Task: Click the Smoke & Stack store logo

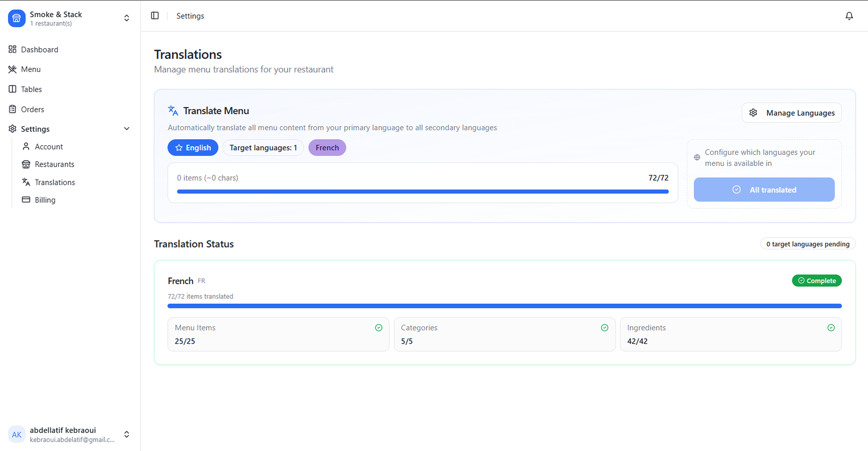Action: point(17,18)
